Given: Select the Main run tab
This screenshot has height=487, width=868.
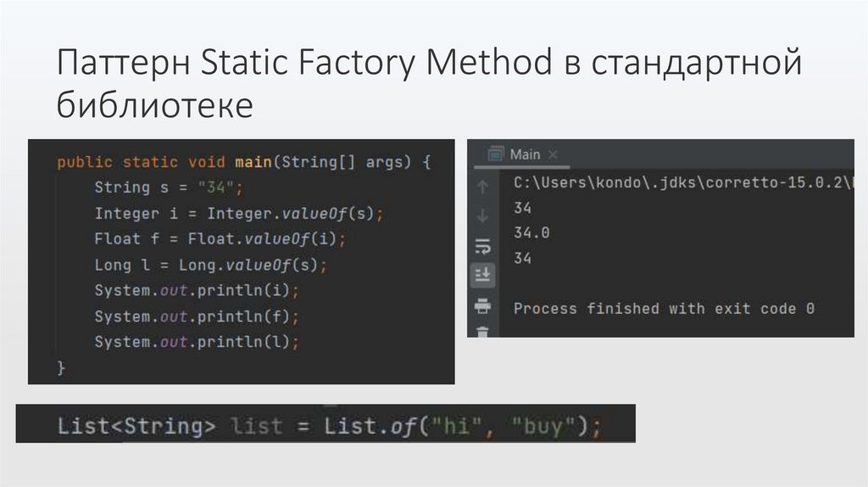Looking at the screenshot, I should (x=524, y=154).
